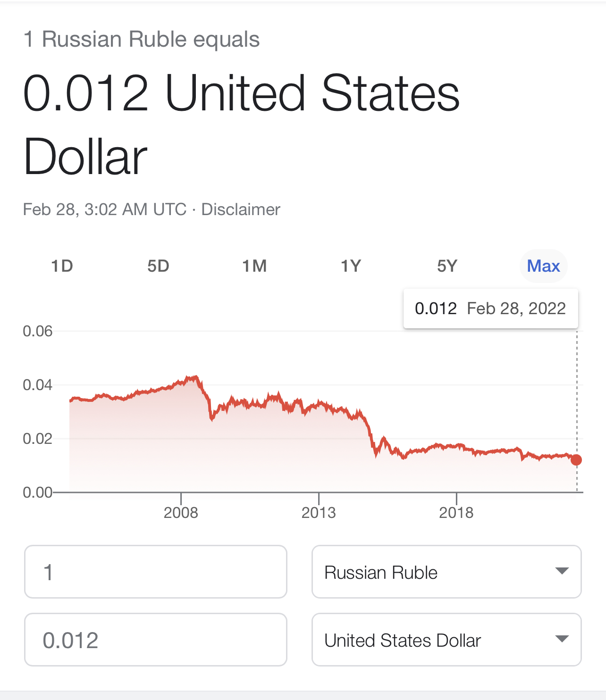Click the Feb 28, 2022 chart tooltip
606x700 pixels.
tap(490, 308)
